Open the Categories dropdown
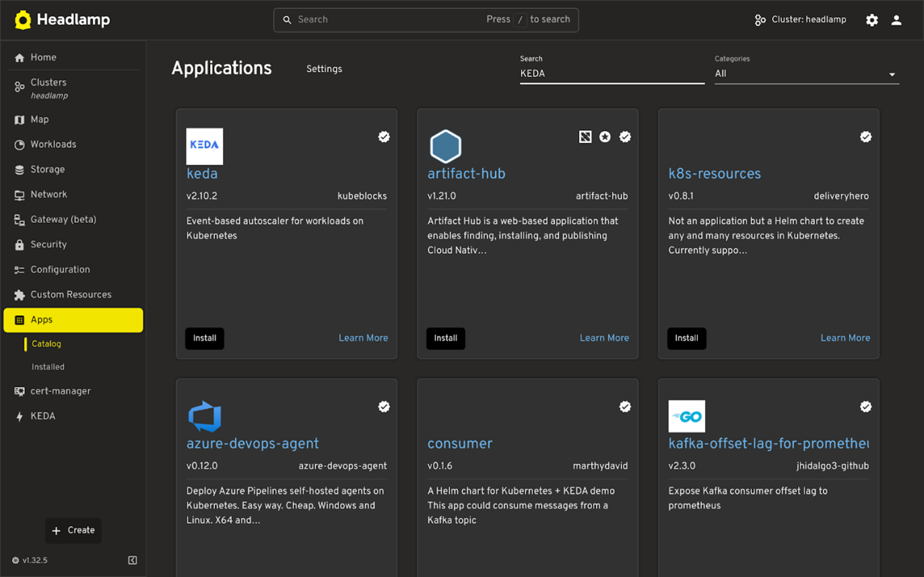This screenshot has height=577, width=924. [x=807, y=74]
